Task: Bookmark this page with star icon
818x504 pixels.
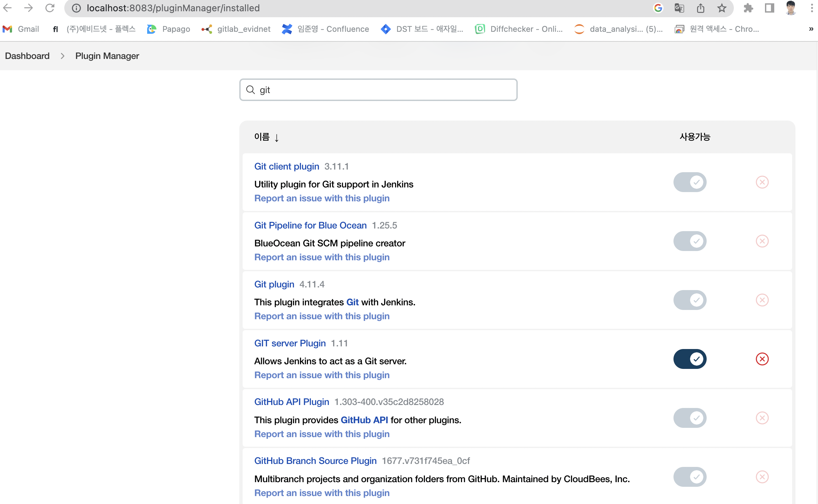Action: point(722,8)
